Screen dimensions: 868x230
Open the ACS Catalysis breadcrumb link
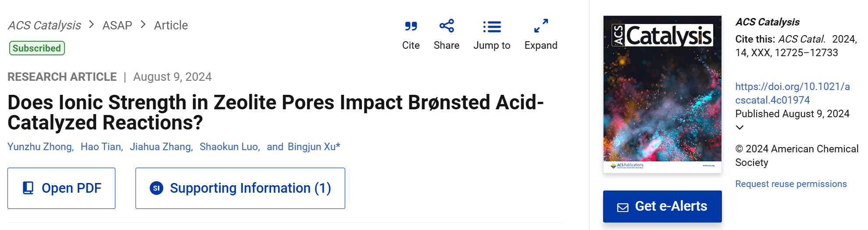tap(44, 25)
